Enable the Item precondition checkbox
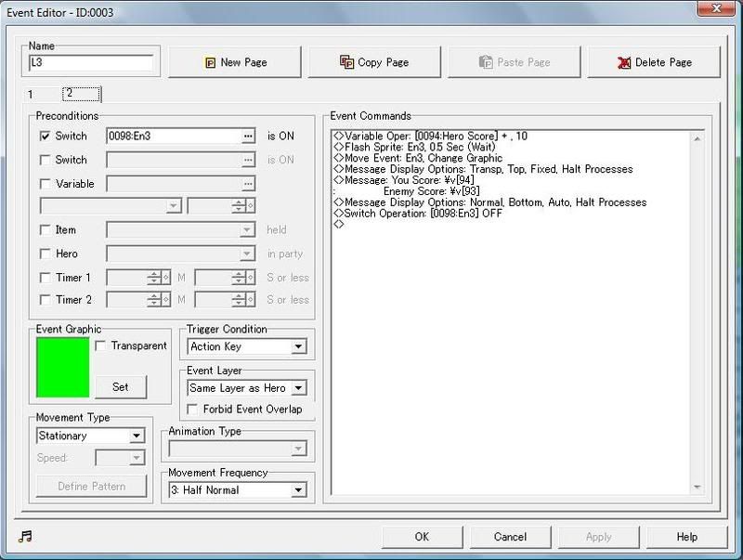The height and width of the screenshot is (560, 743). [x=45, y=230]
